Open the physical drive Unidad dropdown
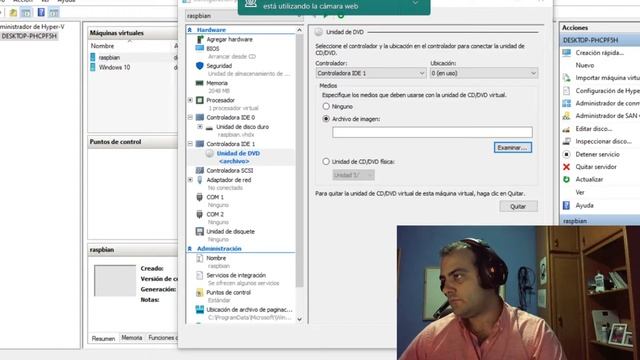 point(353,175)
